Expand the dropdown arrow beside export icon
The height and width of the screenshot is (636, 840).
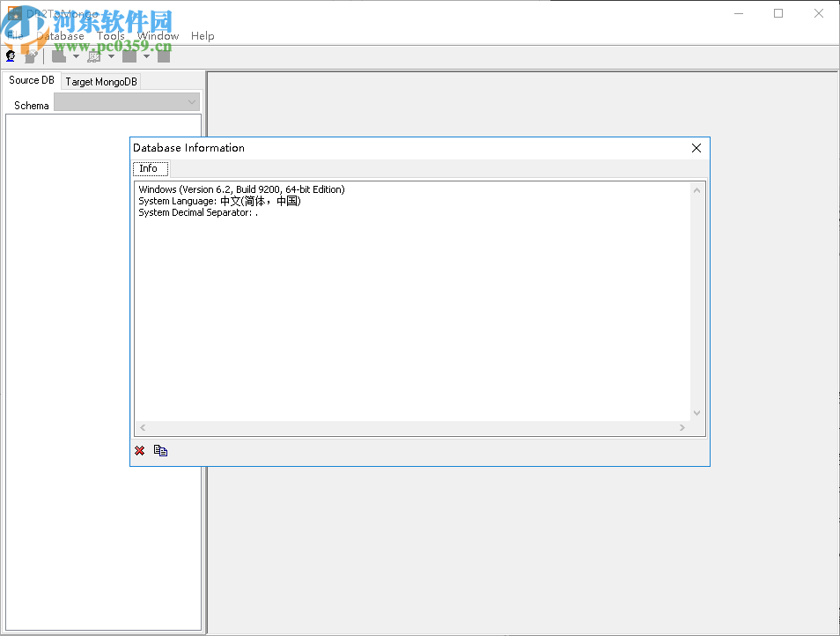click(111, 55)
